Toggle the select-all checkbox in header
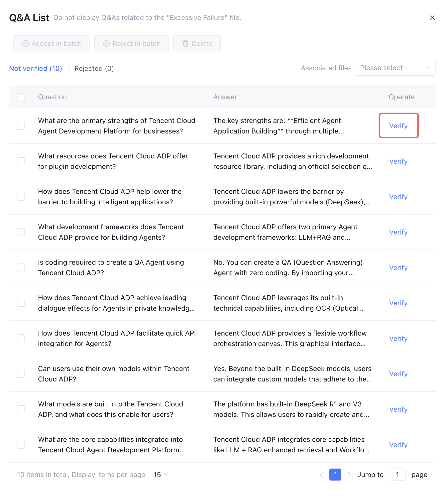This screenshot has height=497, width=448. pos(21,97)
